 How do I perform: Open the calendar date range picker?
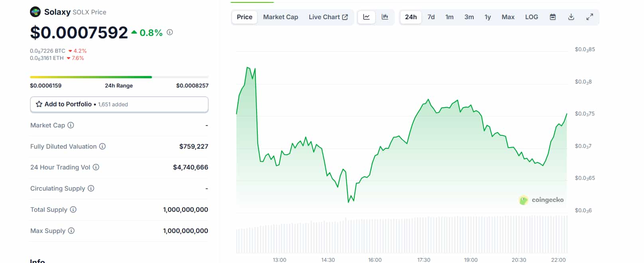click(x=553, y=17)
